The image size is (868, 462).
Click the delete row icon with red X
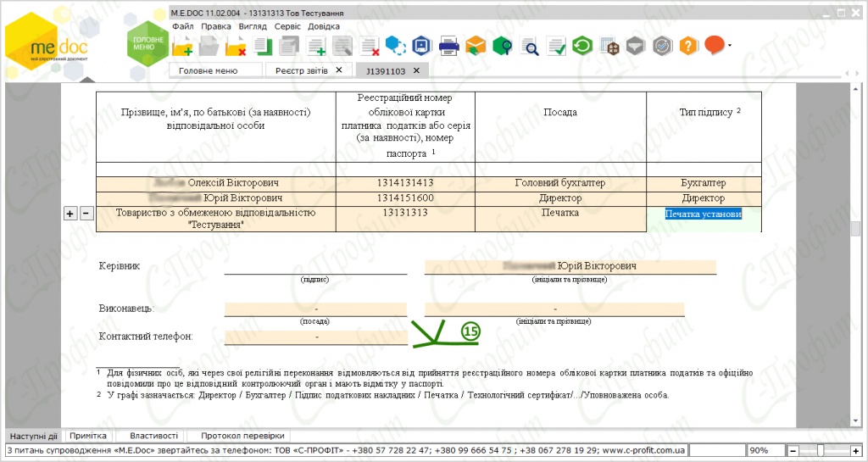point(370,47)
